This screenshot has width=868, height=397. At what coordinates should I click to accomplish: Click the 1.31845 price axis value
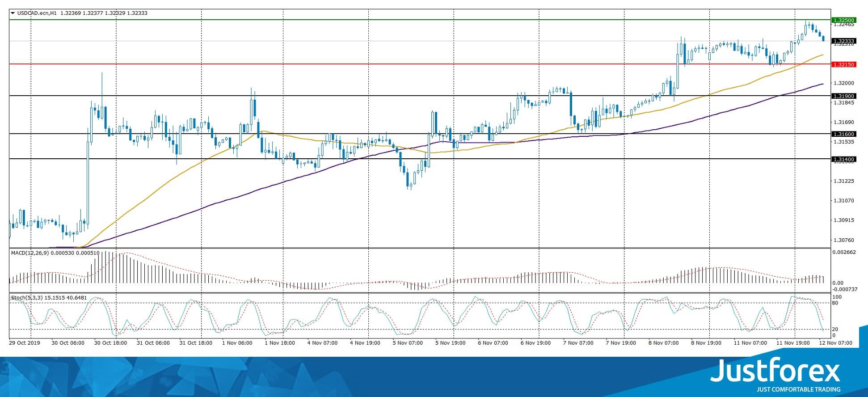(844, 103)
